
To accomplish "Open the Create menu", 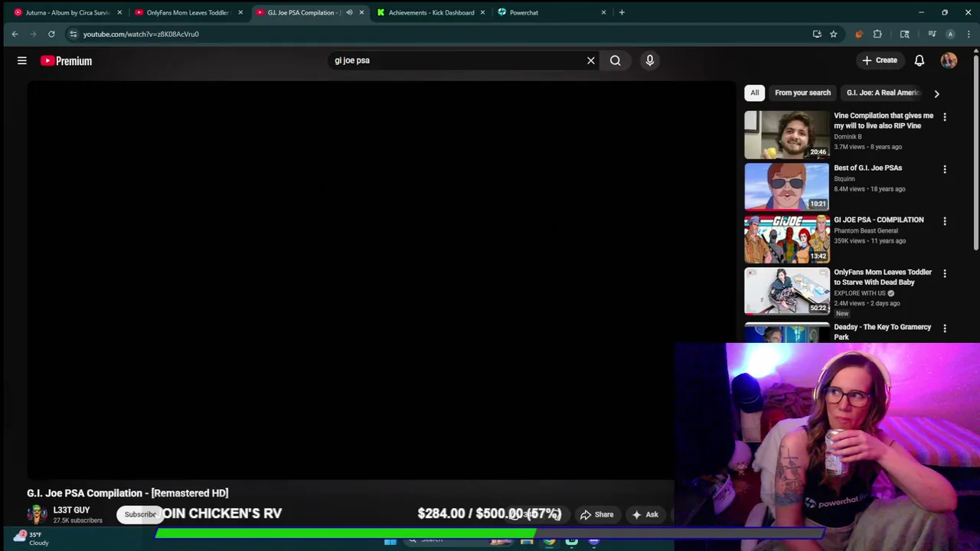I will (x=879, y=60).
